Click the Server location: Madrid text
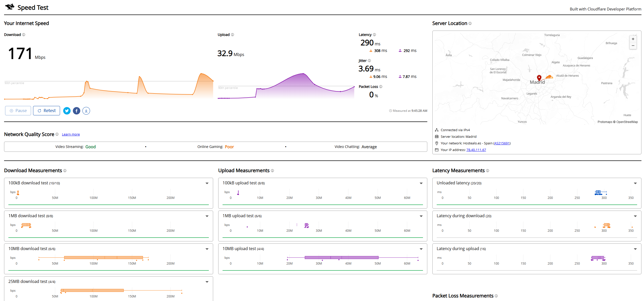Viewport: 644px width, 301px height. [459, 136]
